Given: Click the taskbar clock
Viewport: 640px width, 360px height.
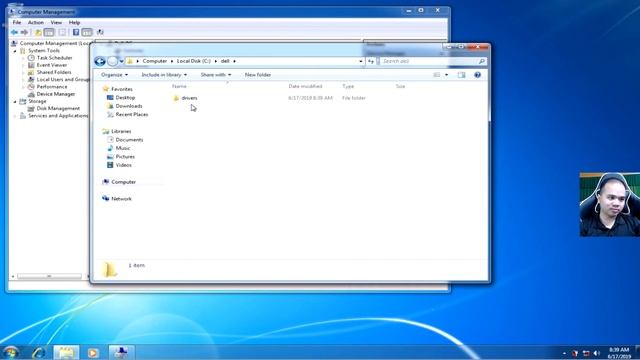Looking at the screenshot, I should click(x=619, y=353).
